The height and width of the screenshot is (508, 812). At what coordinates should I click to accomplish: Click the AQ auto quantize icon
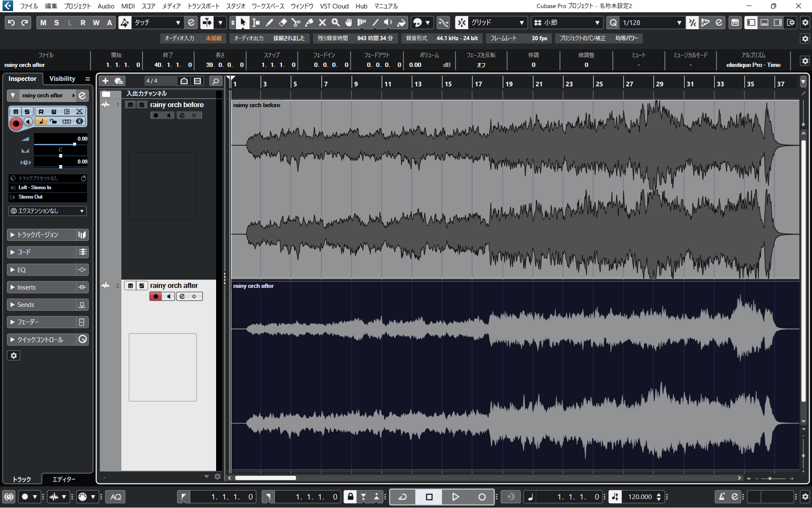coord(115,497)
